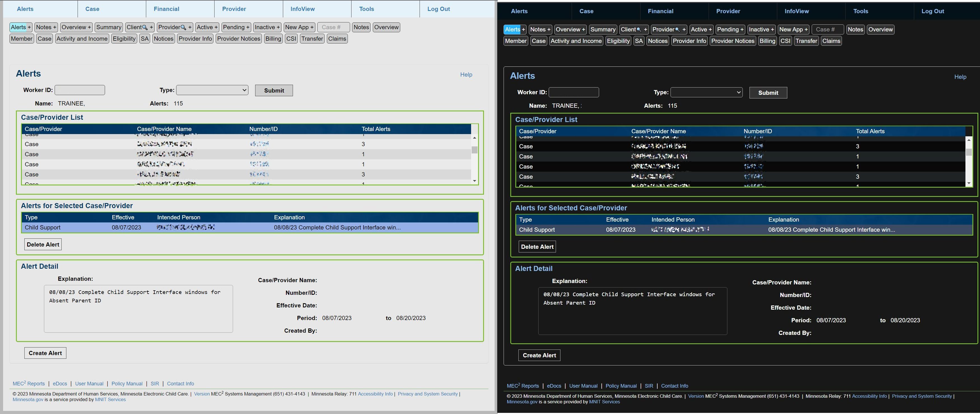The width and height of the screenshot is (980, 414).
Task: Click the Financial tab icon in header
Action: coord(661,11)
